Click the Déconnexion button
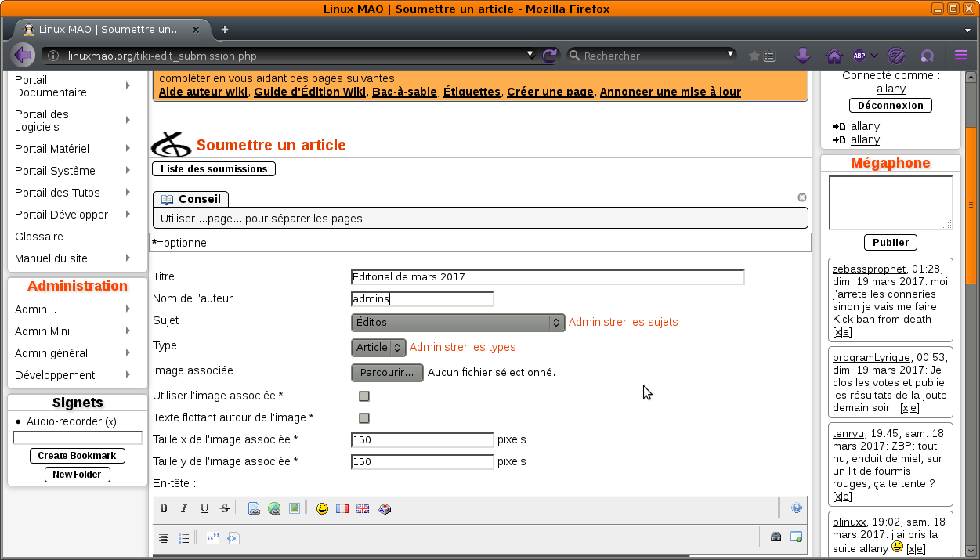 point(891,106)
